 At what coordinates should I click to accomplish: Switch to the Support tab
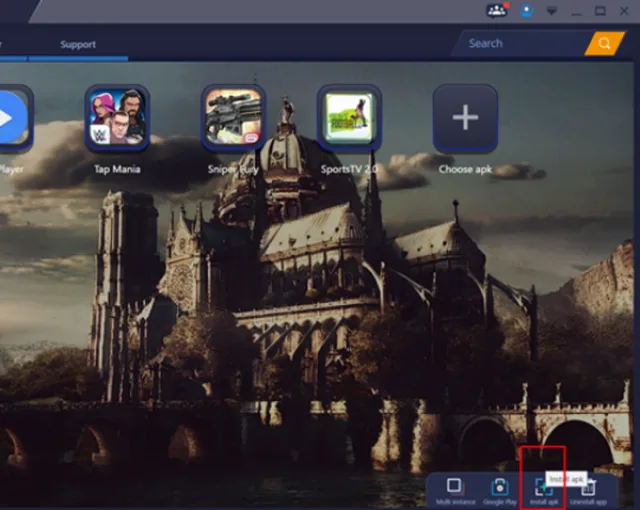[x=78, y=44]
